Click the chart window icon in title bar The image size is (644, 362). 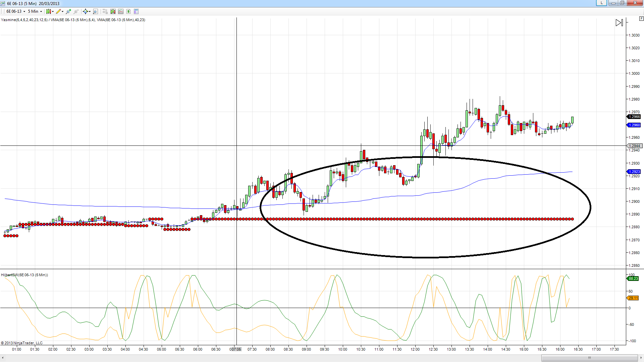pyautogui.click(x=3, y=3)
